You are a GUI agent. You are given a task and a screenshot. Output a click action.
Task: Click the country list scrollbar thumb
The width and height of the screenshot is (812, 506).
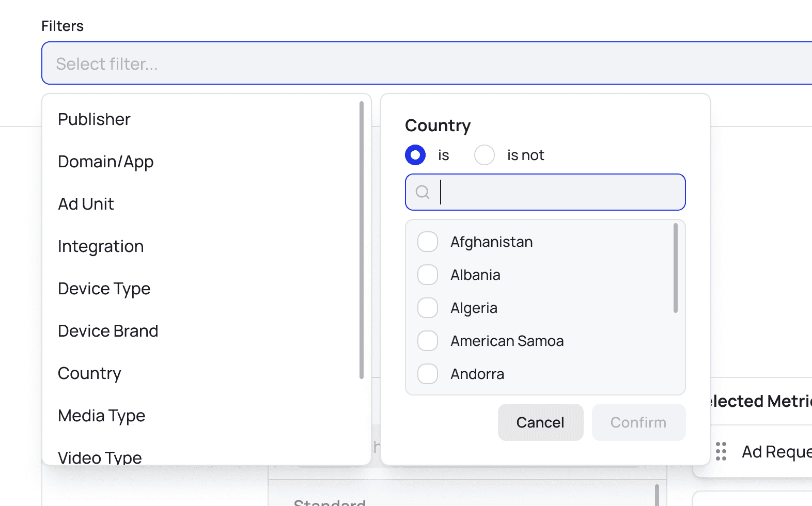(x=676, y=268)
